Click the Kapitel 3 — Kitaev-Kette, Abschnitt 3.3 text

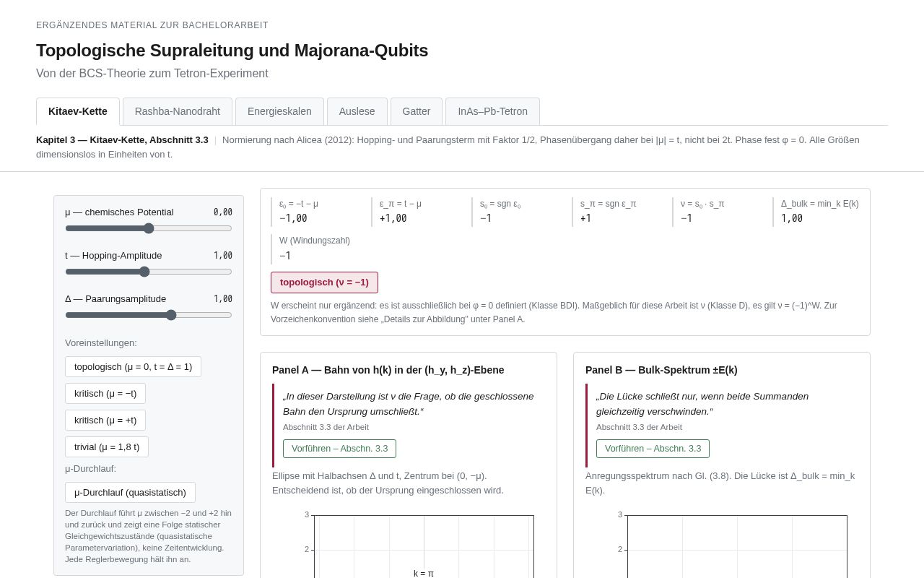tap(122, 140)
